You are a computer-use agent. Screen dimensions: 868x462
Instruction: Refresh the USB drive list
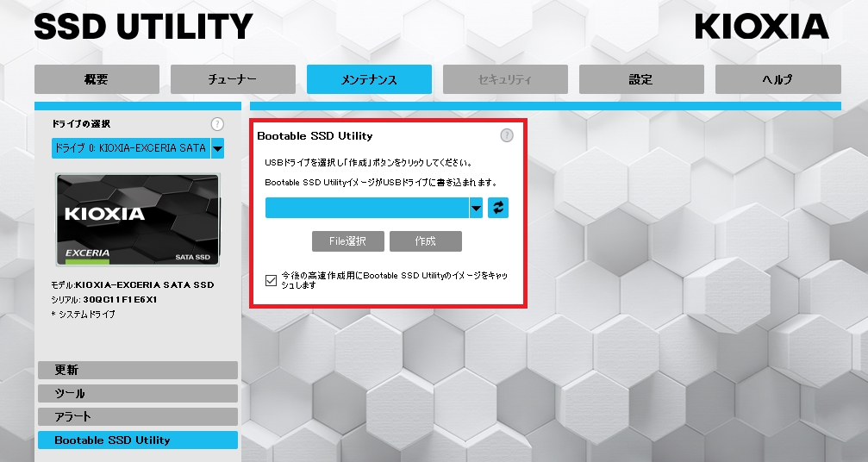coord(497,208)
